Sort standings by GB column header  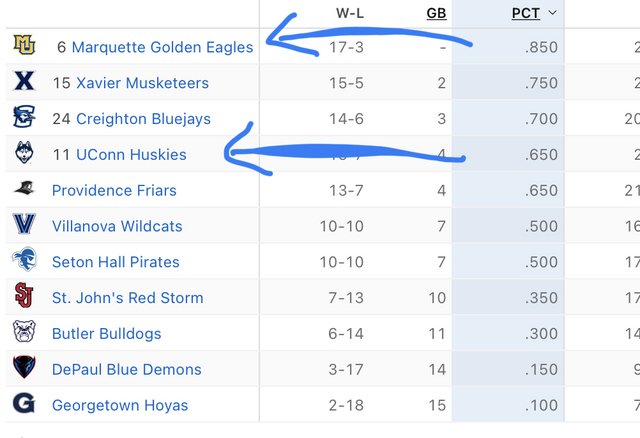pyautogui.click(x=436, y=13)
